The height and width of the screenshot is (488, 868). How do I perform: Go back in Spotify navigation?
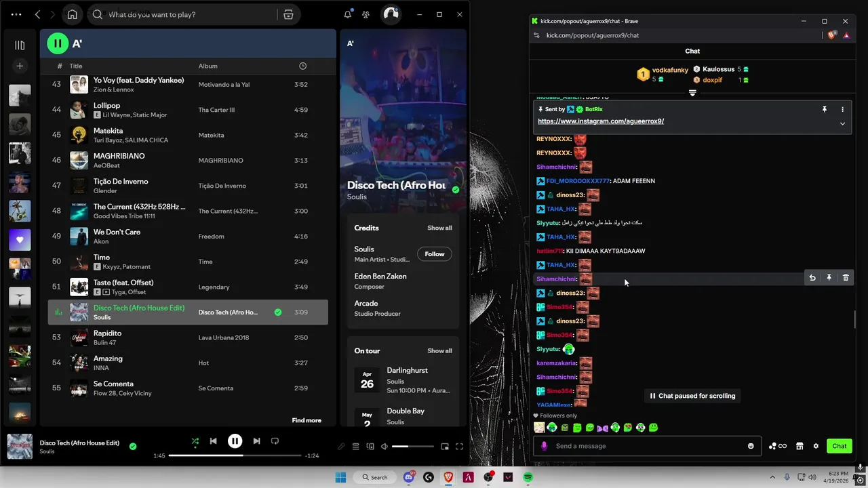pos(37,14)
